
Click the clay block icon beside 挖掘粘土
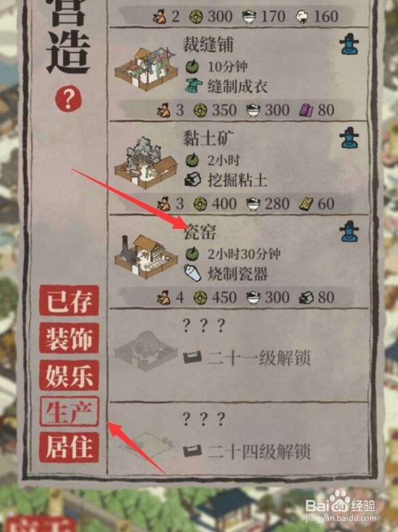tap(193, 179)
